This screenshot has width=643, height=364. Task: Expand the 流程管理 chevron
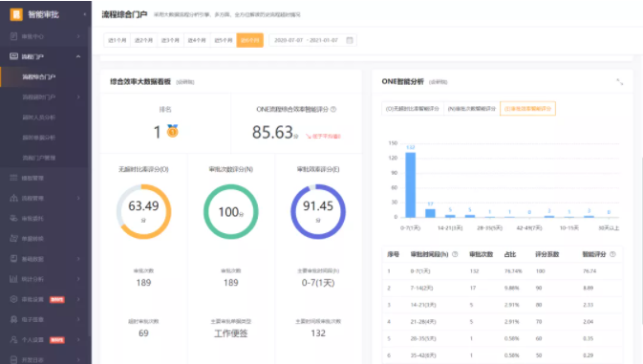click(x=78, y=198)
